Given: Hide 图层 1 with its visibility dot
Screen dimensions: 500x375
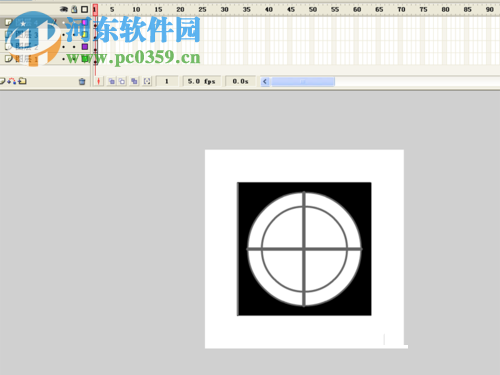Looking at the screenshot, I should click(x=64, y=59).
